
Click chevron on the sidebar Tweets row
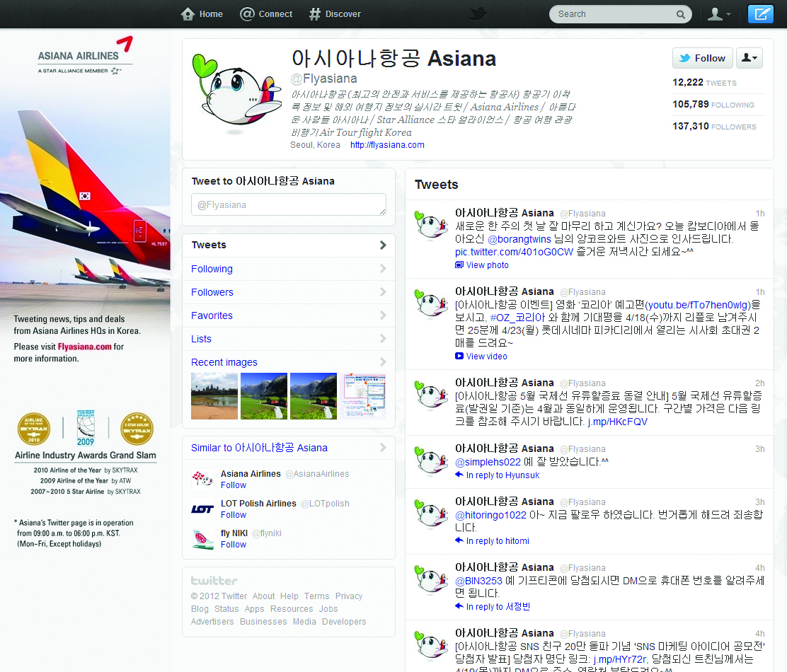[x=383, y=245]
